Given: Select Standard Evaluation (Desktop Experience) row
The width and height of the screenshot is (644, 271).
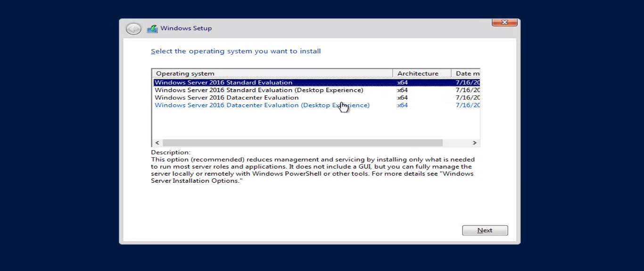Looking at the screenshot, I should point(316,90).
